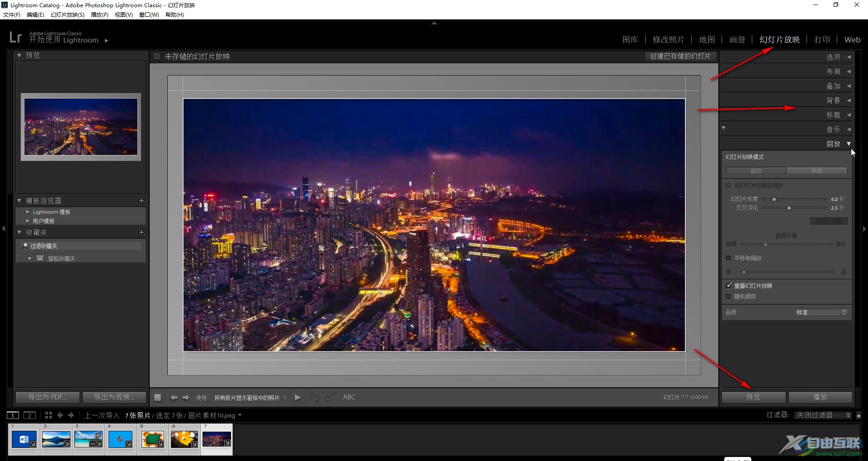The width and height of the screenshot is (868, 461).
Task: Open 幻灯片放映(S) menu
Action: [67, 14]
